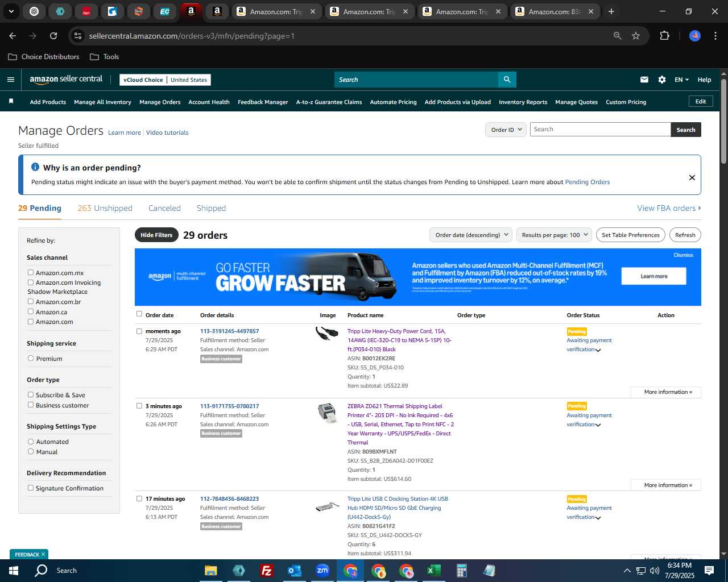Screen dimensions: 728x582
Task: Click the teal search magnifier button
Action: pos(507,80)
